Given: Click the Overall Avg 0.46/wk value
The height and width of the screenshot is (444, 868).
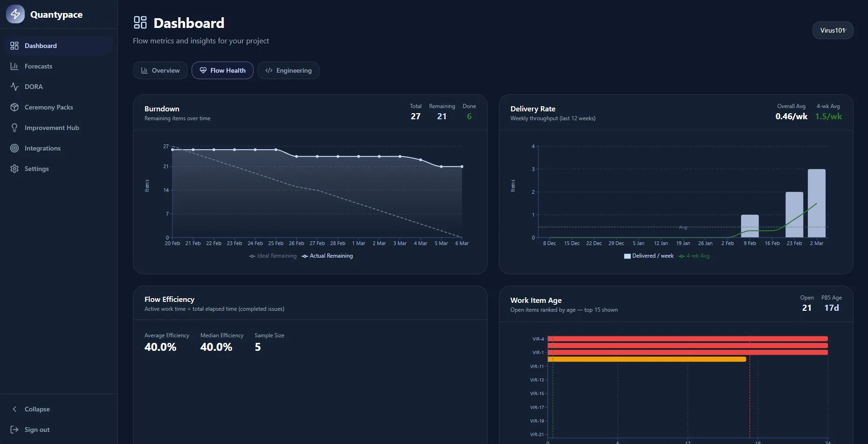Looking at the screenshot, I should [x=792, y=116].
